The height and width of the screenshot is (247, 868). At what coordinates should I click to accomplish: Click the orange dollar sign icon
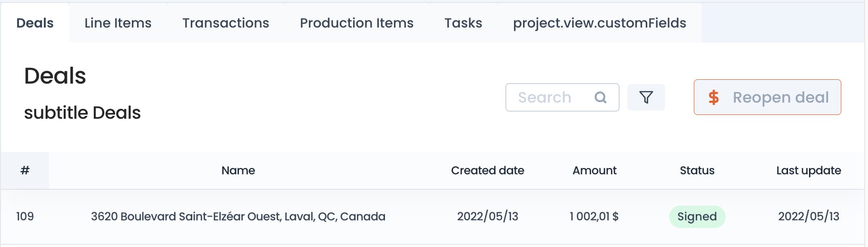pos(713,97)
